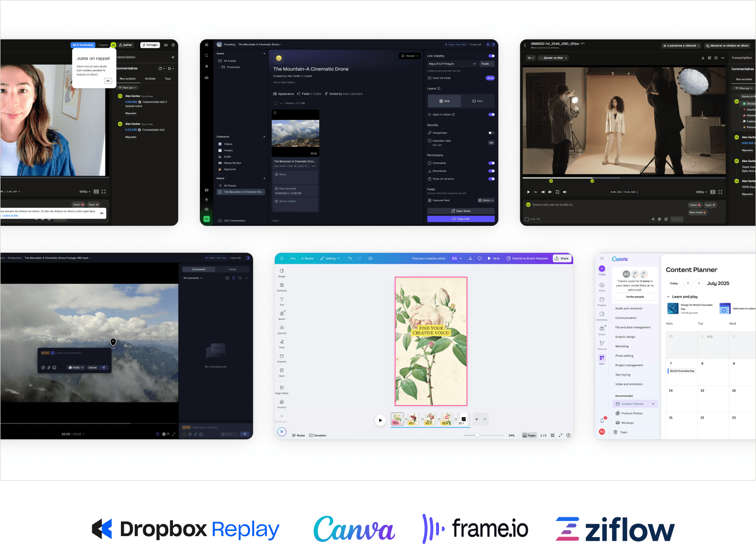Click the Copy Link button

(x=461, y=219)
